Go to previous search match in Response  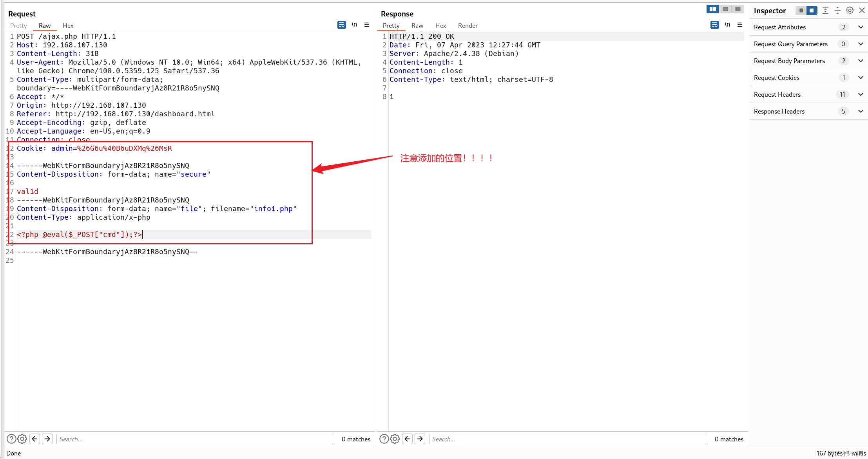click(408, 439)
